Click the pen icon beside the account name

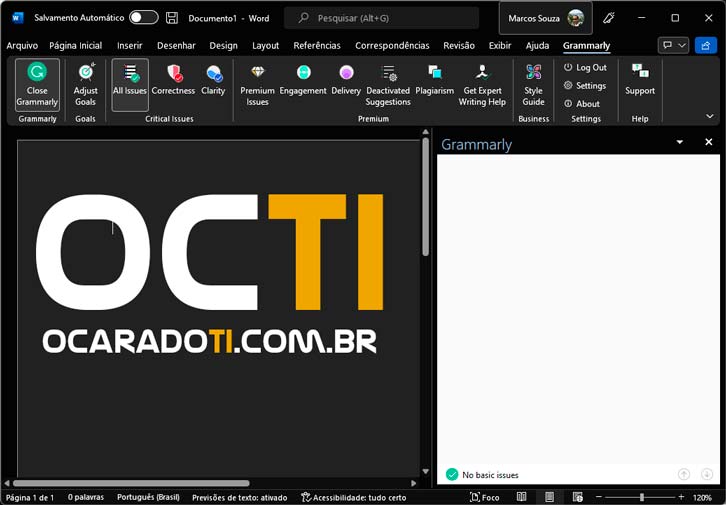[608, 18]
